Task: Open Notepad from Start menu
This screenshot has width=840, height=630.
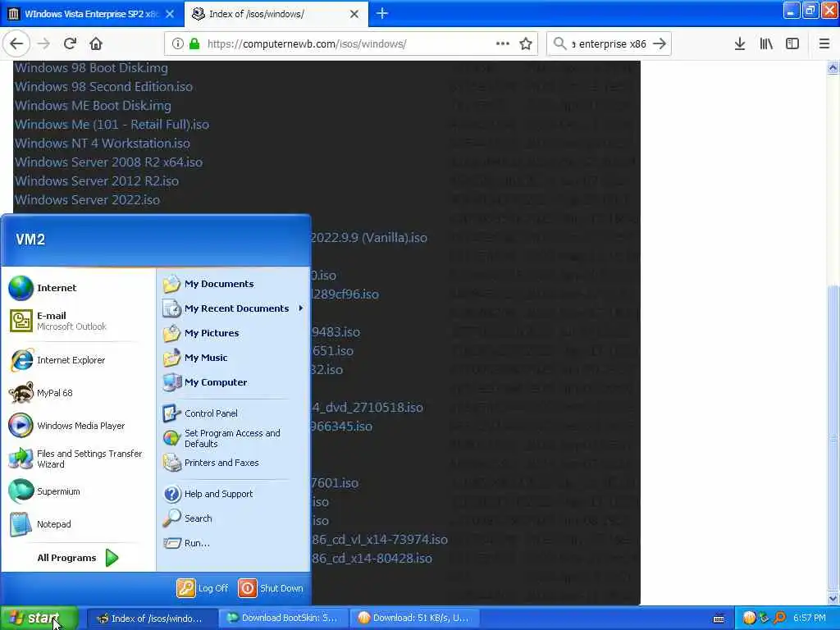Action: pos(78,524)
